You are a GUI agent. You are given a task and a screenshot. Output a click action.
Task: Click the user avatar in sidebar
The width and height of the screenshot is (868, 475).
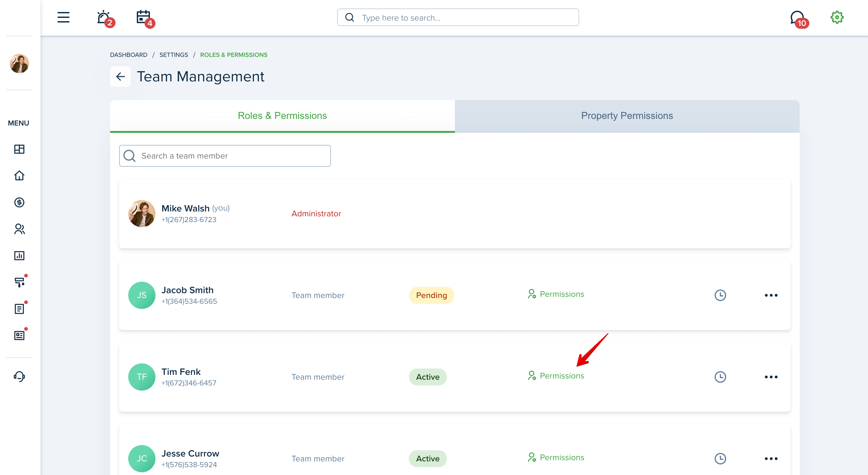[x=19, y=63]
